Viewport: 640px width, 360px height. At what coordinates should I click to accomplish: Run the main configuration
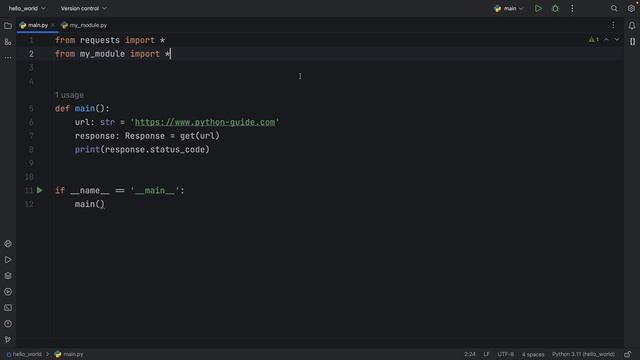click(x=538, y=9)
